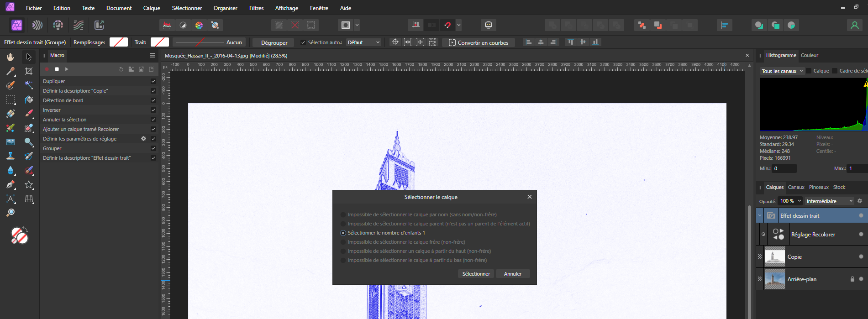This screenshot has width=868, height=319.
Task: Collapse the Effet dessin trait group
Action: [760, 216]
